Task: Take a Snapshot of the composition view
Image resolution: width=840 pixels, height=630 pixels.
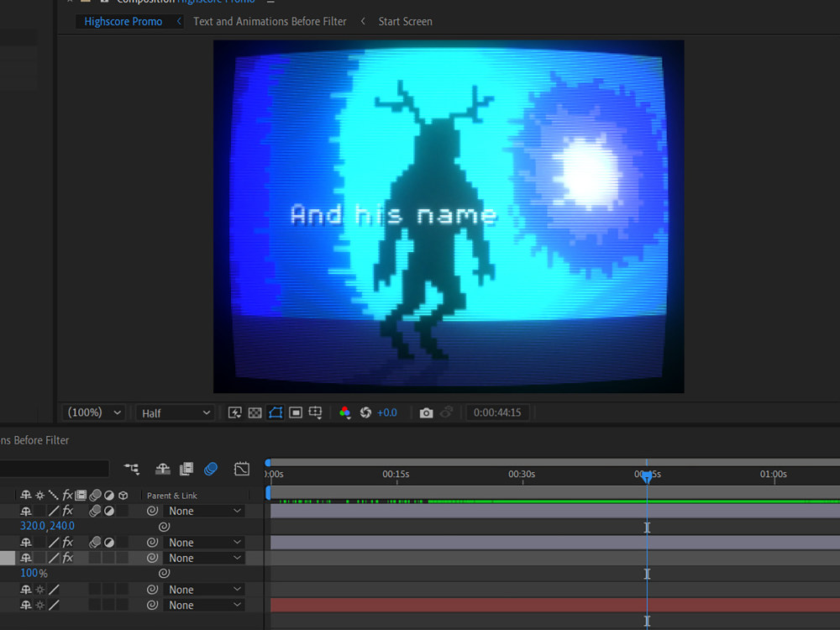Action: (x=426, y=412)
